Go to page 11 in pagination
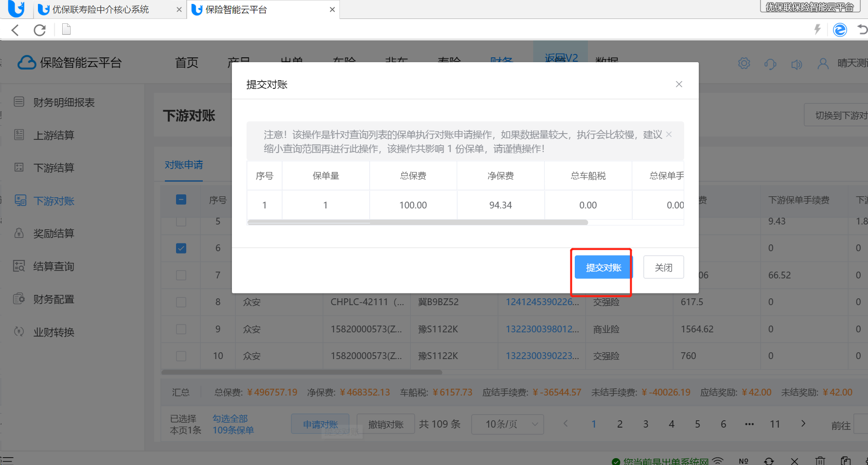The image size is (868, 465). 775,424
